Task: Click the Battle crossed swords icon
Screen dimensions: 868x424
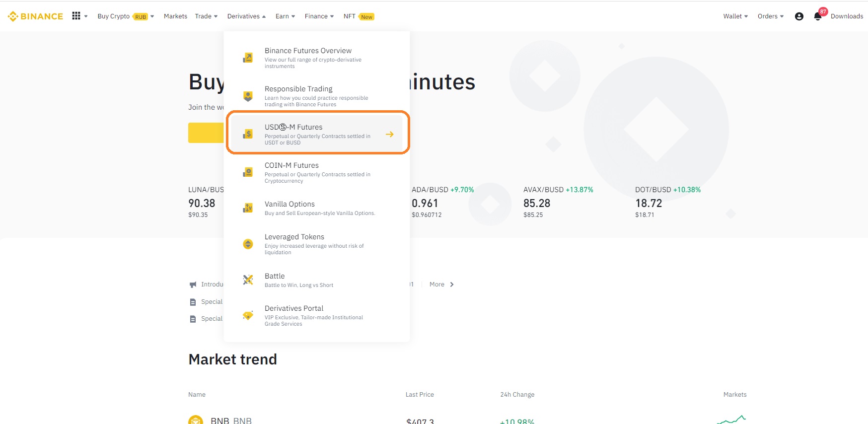Action: tap(248, 280)
